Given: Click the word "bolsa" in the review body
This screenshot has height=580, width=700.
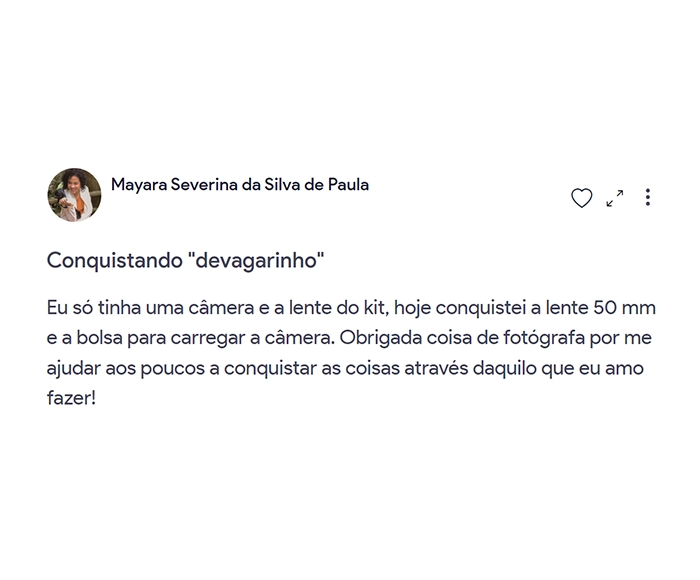Looking at the screenshot, I should 102,337.
